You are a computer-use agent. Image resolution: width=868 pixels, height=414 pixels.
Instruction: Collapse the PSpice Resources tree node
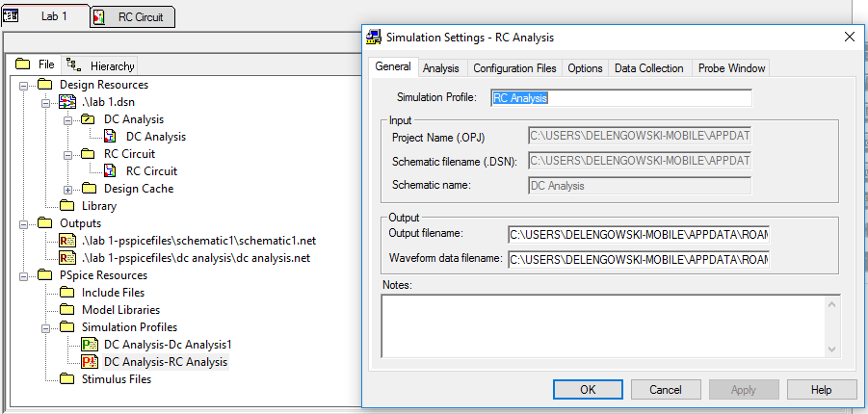click(23, 276)
